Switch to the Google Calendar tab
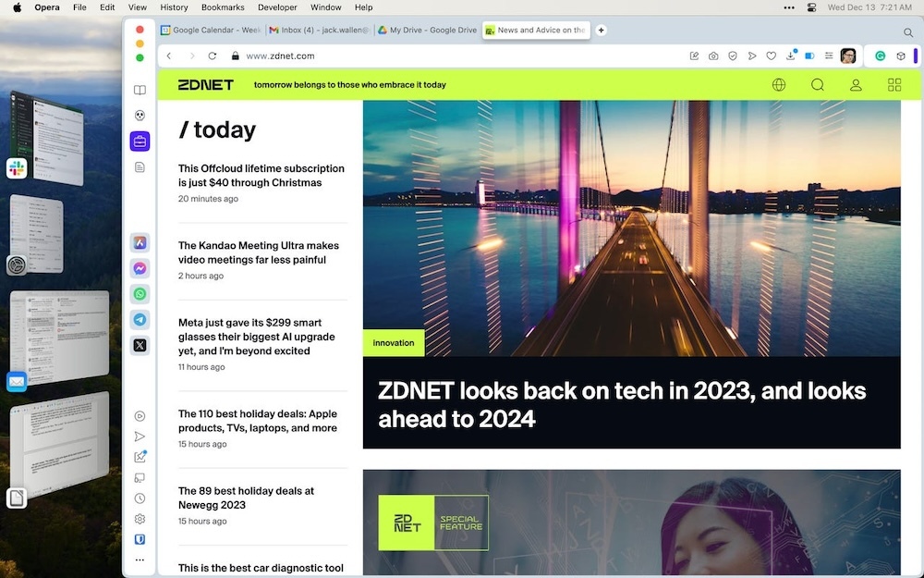The height and width of the screenshot is (578, 924). point(211,31)
